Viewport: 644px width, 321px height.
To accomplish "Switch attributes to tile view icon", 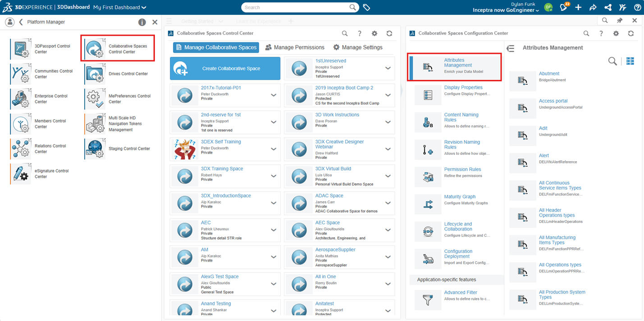I will coord(630,61).
